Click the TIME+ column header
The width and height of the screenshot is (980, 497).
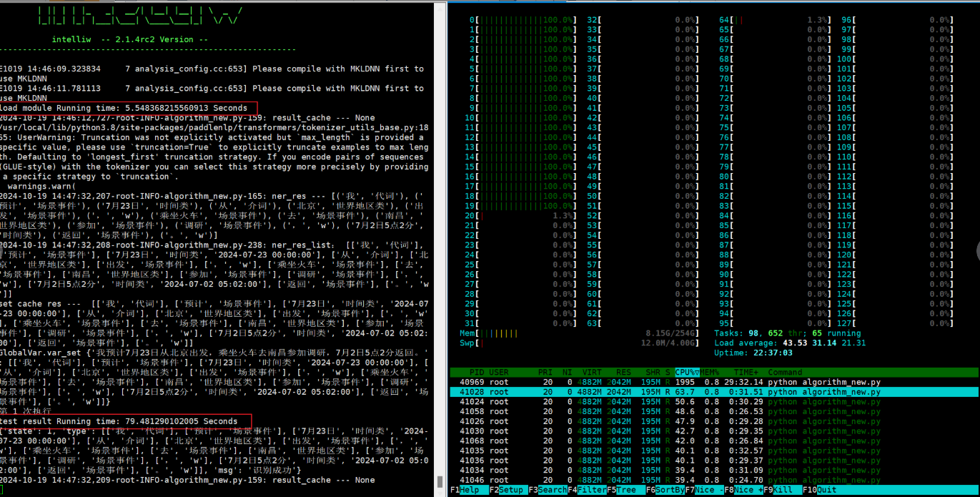(x=746, y=373)
